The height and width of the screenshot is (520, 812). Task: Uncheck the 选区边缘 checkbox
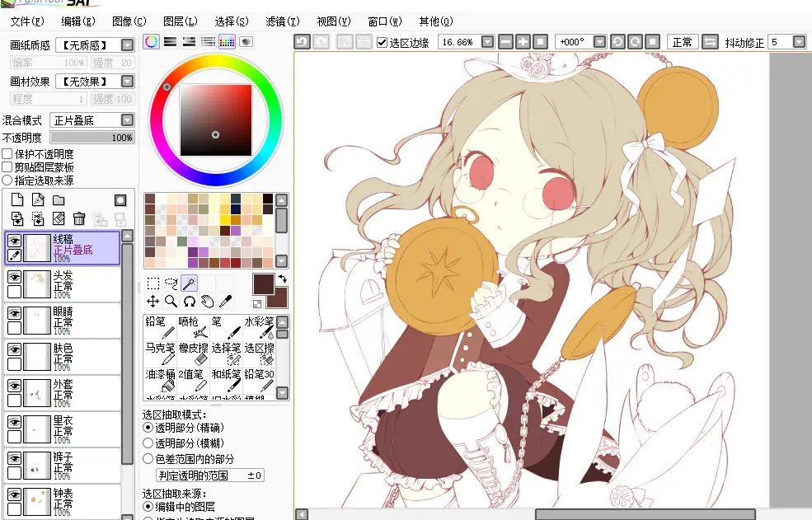(x=383, y=43)
